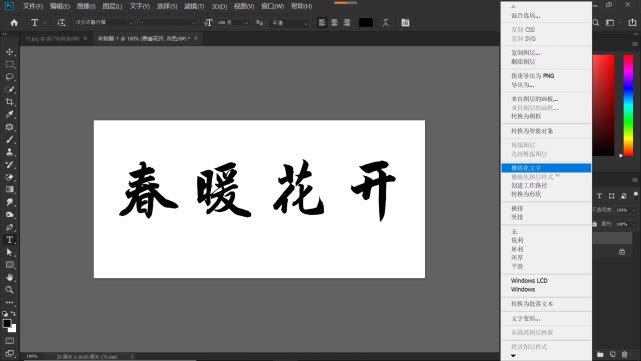Open the layer fill dropdown arrow
This screenshot has width=641, height=361.
pos(634,224)
